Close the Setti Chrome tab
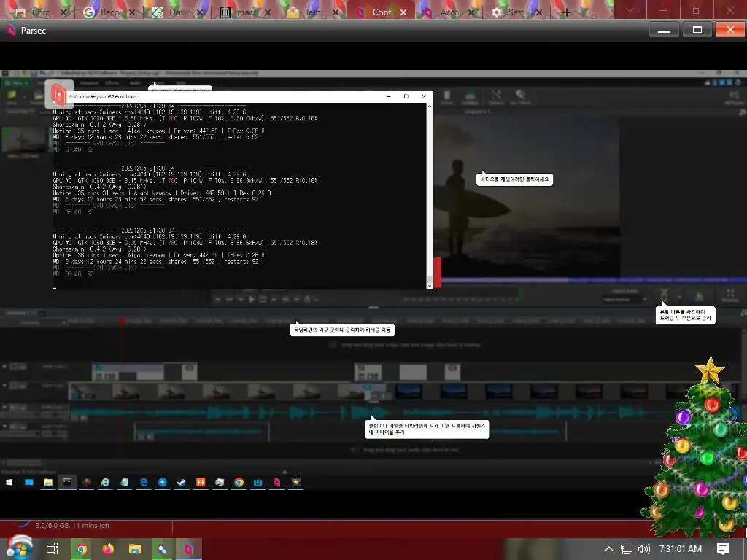 click(x=539, y=12)
